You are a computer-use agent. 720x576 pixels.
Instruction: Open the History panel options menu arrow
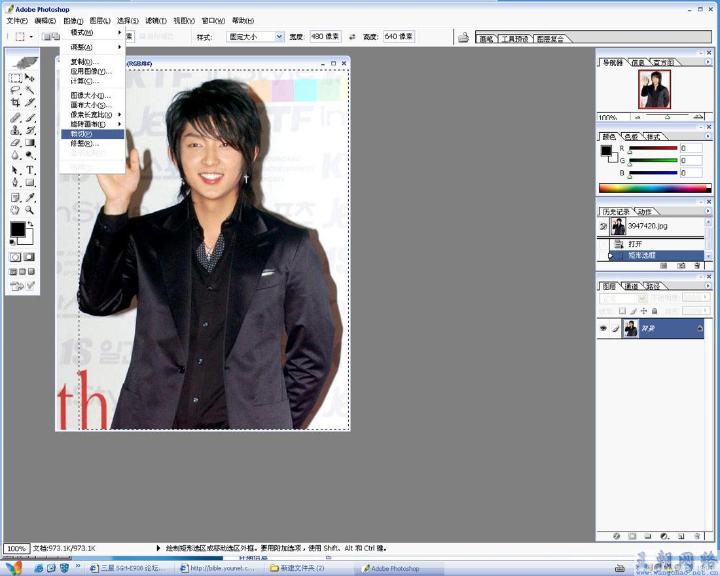coord(708,211)
